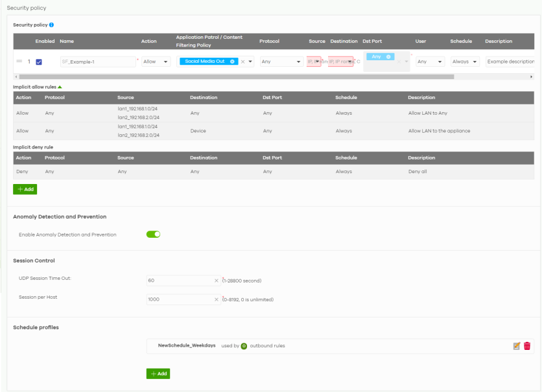Viewport: 542px width, 392px height.
Task: Uncheck Enabled for rule SF_Example-1
Action: point(39,62)
